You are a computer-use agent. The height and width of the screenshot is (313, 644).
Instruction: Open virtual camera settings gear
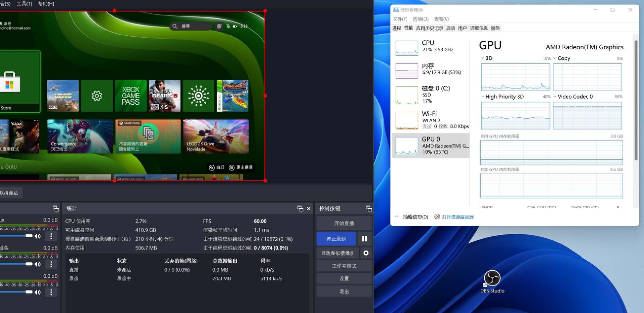[x=366, y=253]
